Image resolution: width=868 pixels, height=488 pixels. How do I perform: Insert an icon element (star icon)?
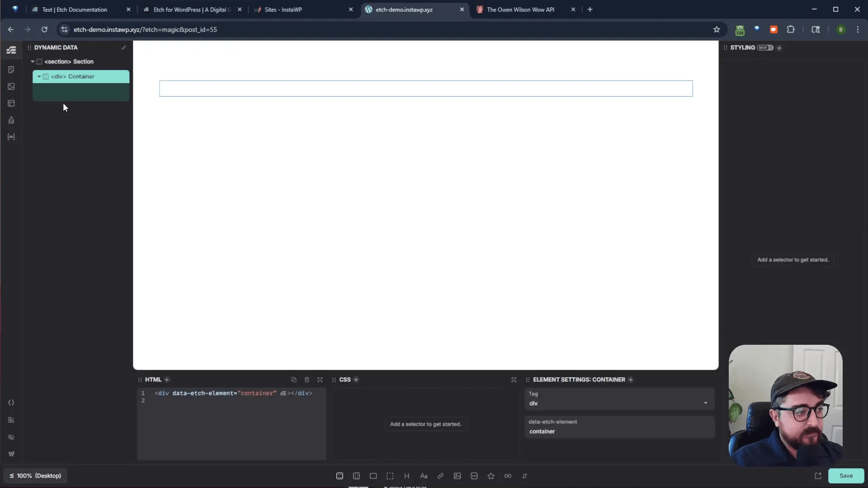[x=491, y=476]
